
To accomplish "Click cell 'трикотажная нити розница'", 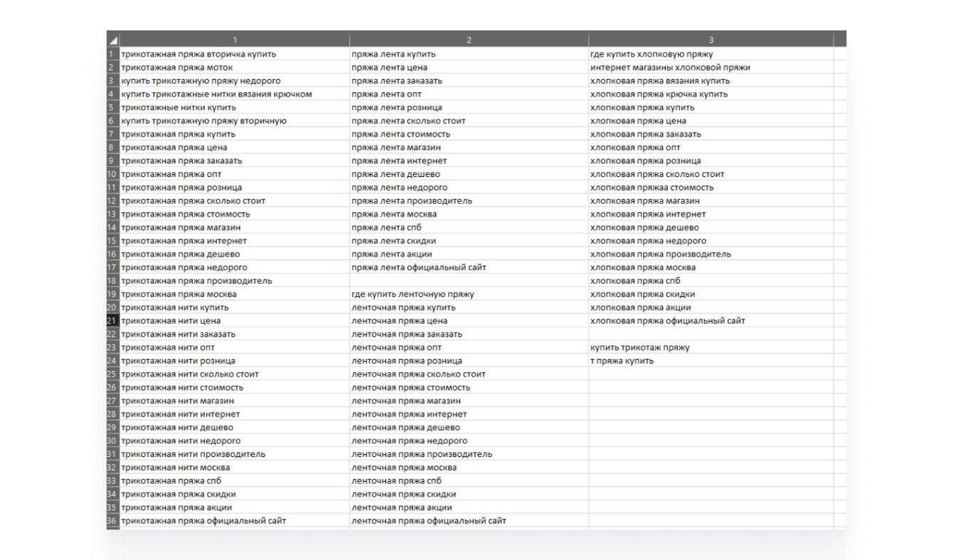I will tap(234, 361).
